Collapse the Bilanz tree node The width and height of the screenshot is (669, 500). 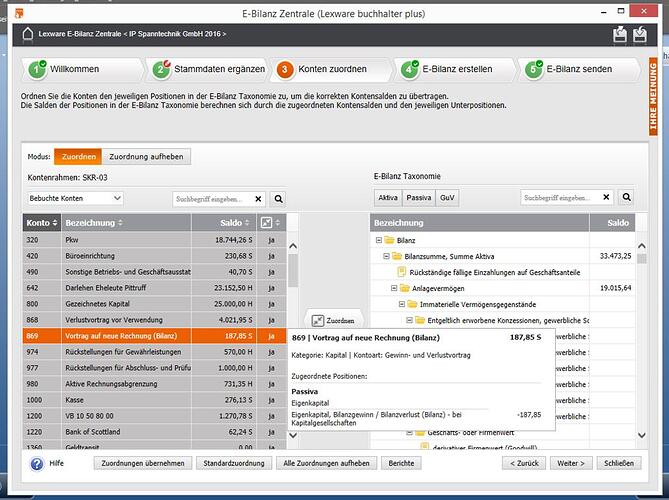pyautogui.click(x=378, y=240)
